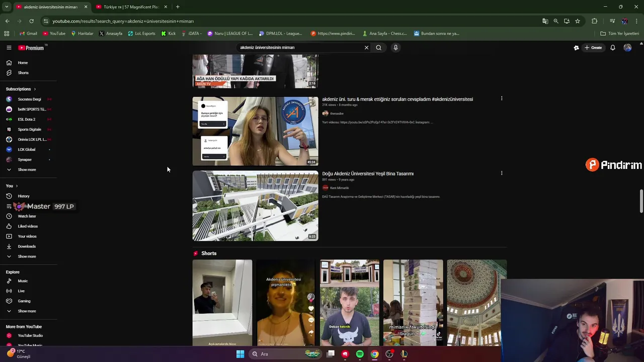Open the LoL Esports bookmark
This screenshot has width=644, height=362.
tap(141, 34)
